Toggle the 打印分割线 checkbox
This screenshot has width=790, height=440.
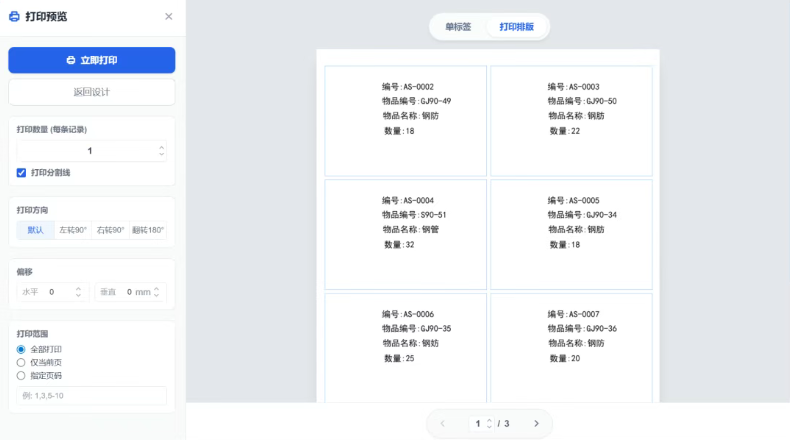coord(21,172)
